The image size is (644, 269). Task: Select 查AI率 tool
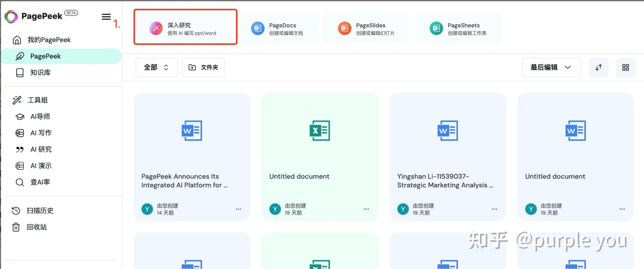[40, 182]
